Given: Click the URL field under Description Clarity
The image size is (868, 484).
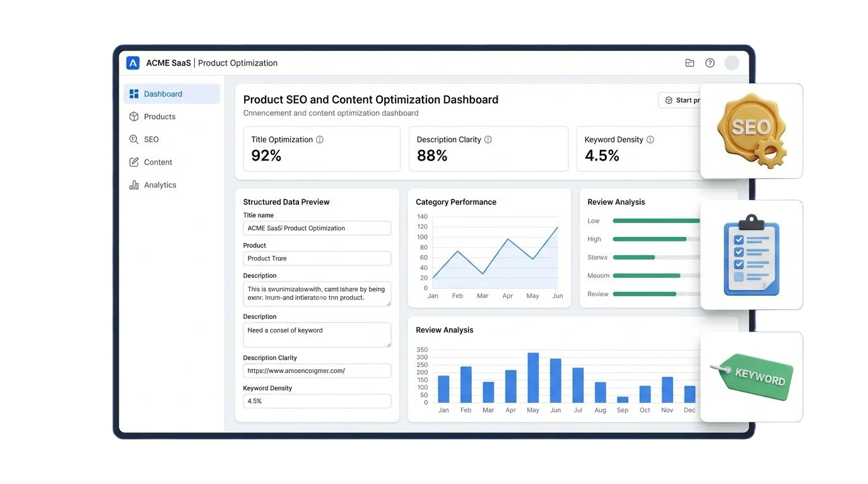Looking at the screenshot, I should pos(317,371).
